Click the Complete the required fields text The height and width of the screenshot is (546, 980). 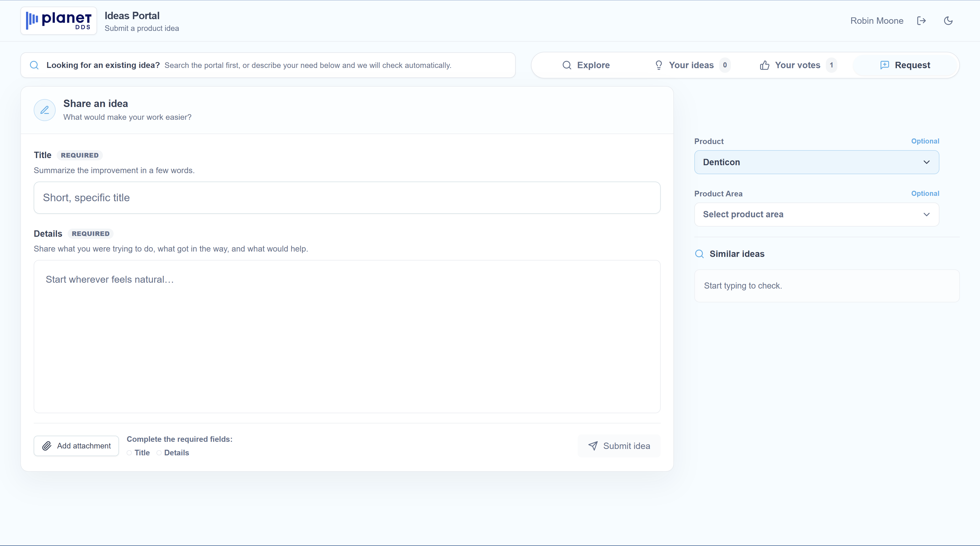tap(179, 439)
